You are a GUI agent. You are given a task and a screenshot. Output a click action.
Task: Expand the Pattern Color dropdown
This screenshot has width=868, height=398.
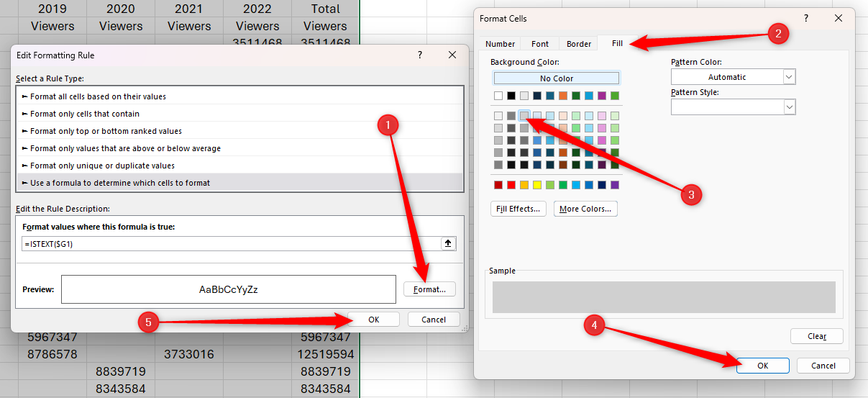pos(789,77)
